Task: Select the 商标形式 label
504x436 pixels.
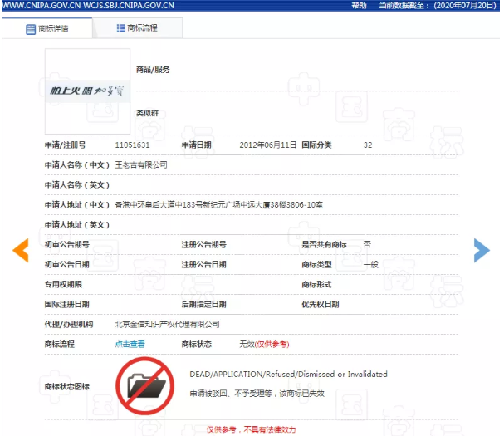Action: (316, 285)
